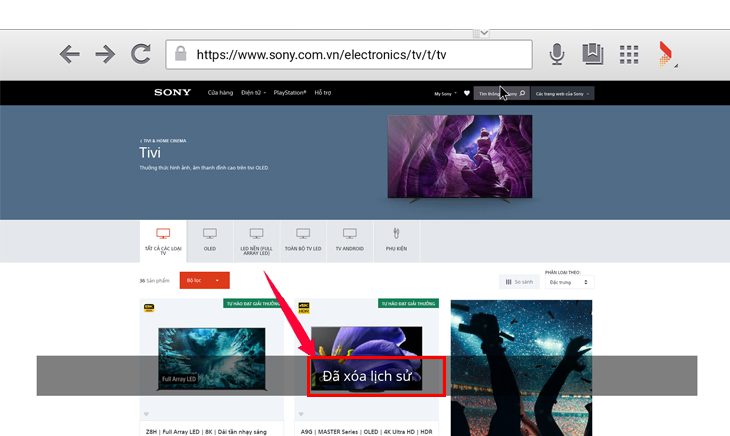Open the bookmarks icon in the toolbar
The width and height of the screenshot is (730, 436).
point(593,54)
